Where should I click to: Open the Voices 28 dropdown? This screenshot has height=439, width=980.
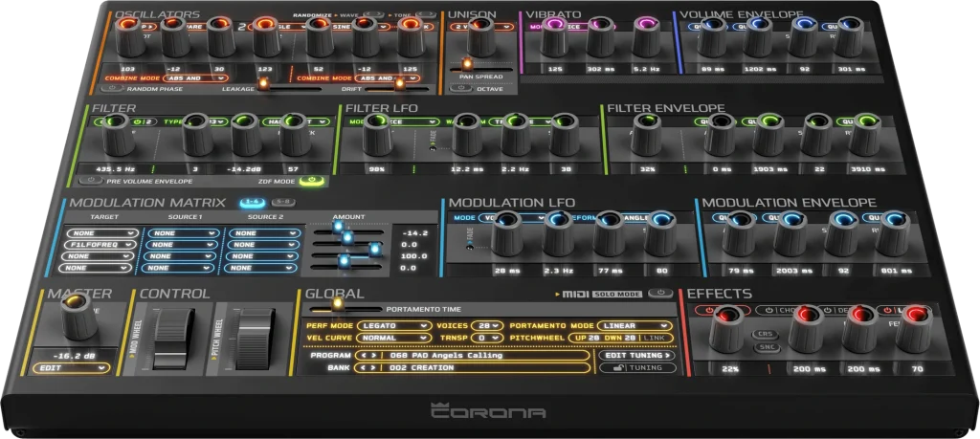coord(487,325)
